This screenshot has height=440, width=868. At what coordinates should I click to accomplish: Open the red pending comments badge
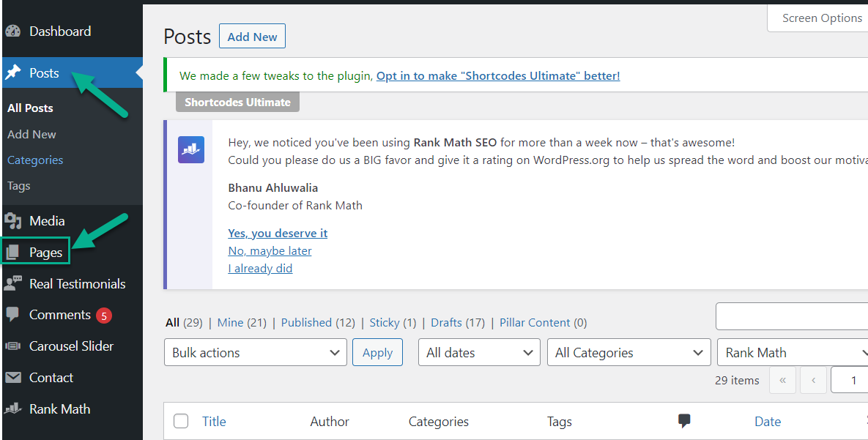pos(103,316)
